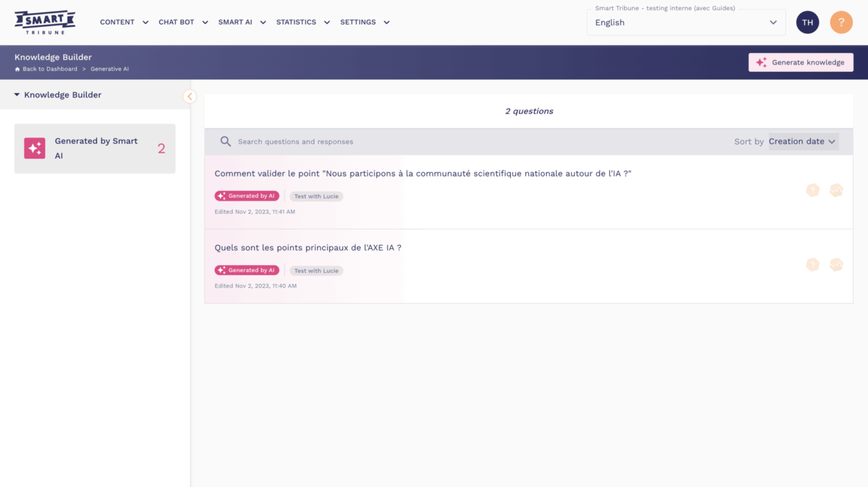This screenshot has width=868, height=487.
Task: Click the question hexagon icon on the first question row
Action: click(812, 190)
